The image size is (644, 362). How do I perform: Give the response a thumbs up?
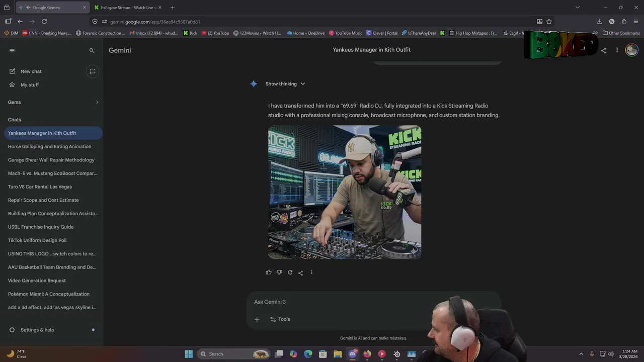(269, 273)
